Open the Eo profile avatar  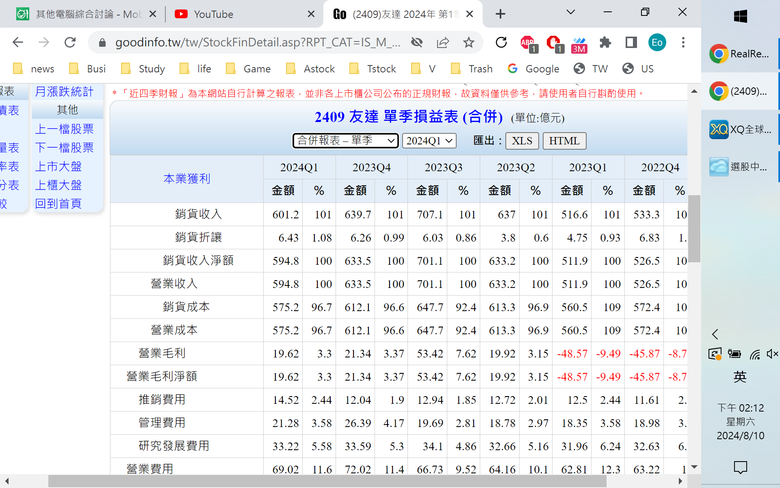coord(657,43)
